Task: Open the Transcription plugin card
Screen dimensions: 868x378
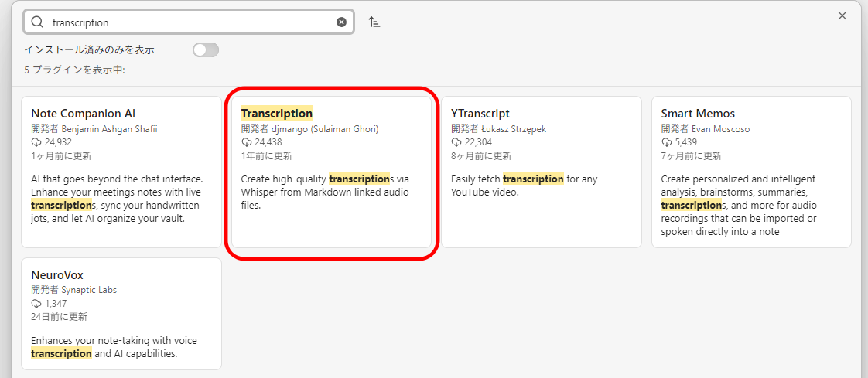Action: tap(331, 172)
